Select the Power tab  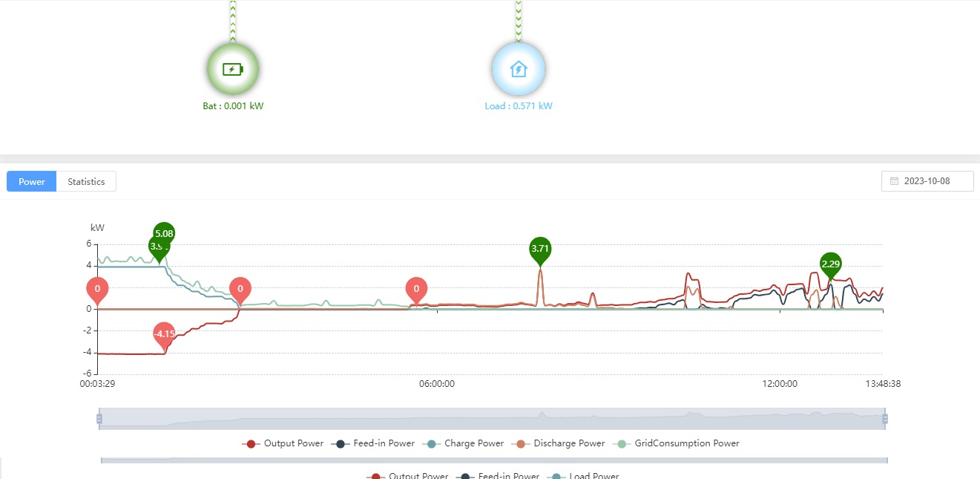tap(32, 181)
